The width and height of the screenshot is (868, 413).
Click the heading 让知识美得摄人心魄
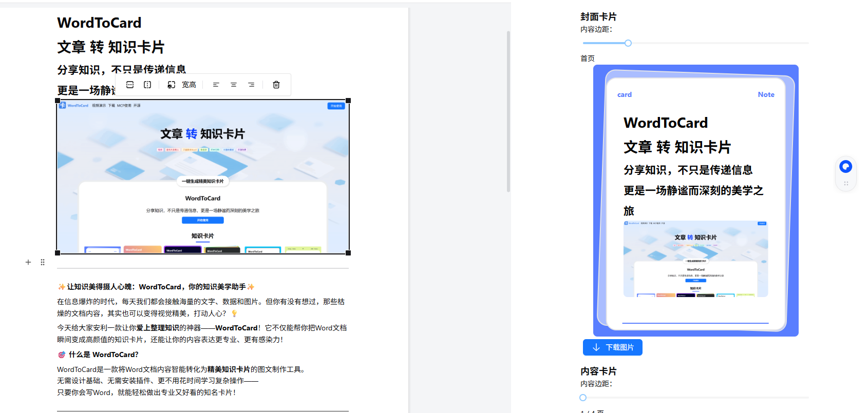[156, 287]
